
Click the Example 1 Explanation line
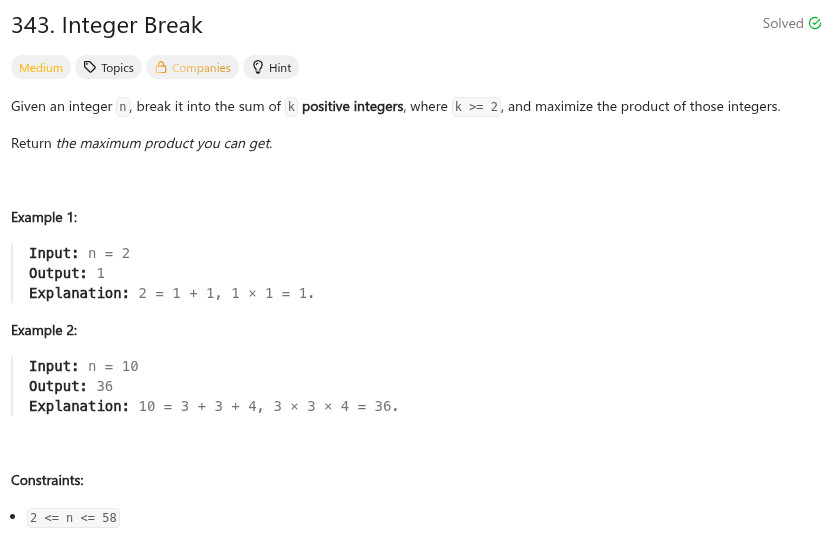point(171,294)
